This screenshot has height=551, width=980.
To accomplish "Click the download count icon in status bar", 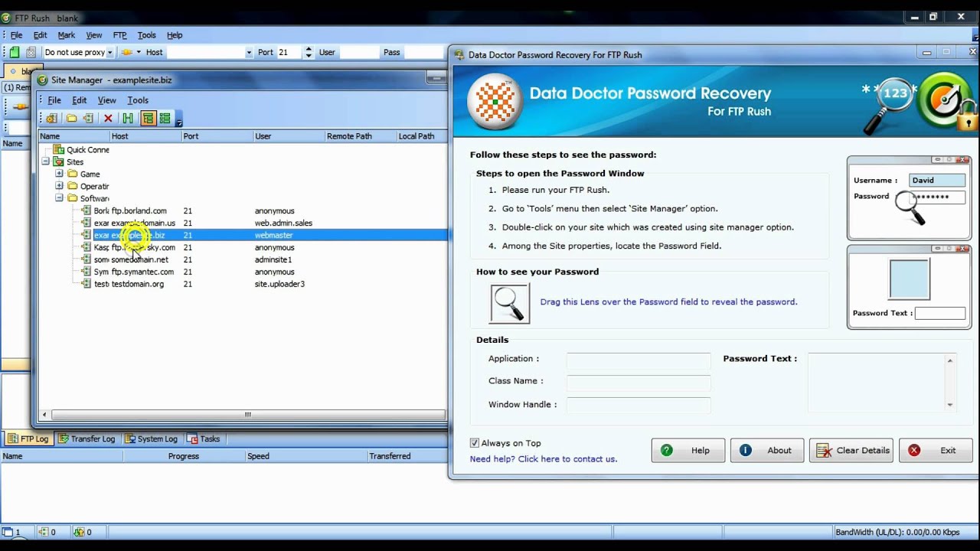I will (x=78, y=532).
